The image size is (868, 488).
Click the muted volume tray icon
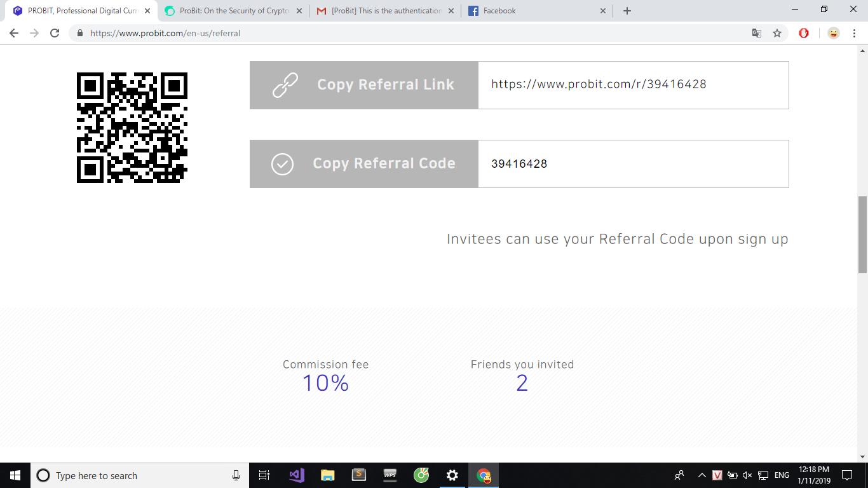tap(747, 475)
